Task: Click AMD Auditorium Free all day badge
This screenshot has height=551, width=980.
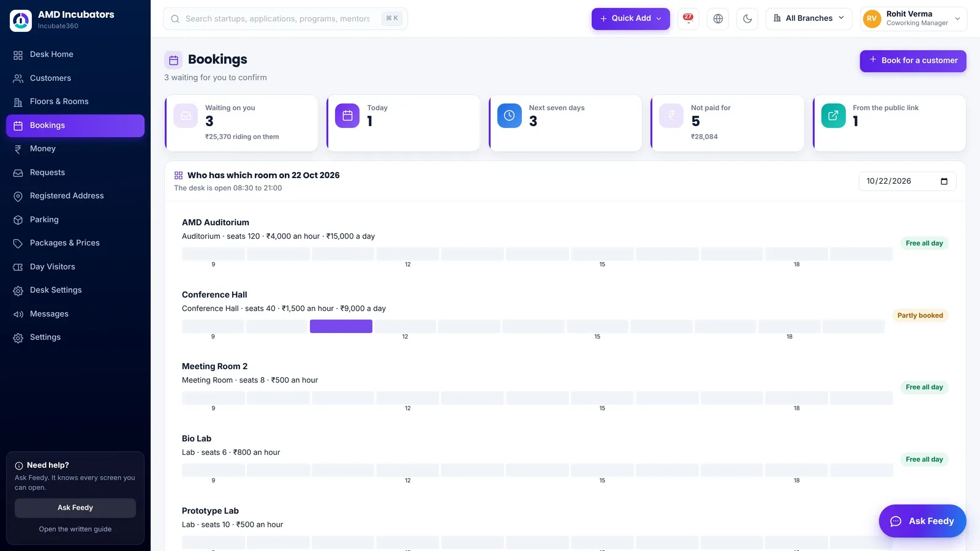Action: coord(924,243)
